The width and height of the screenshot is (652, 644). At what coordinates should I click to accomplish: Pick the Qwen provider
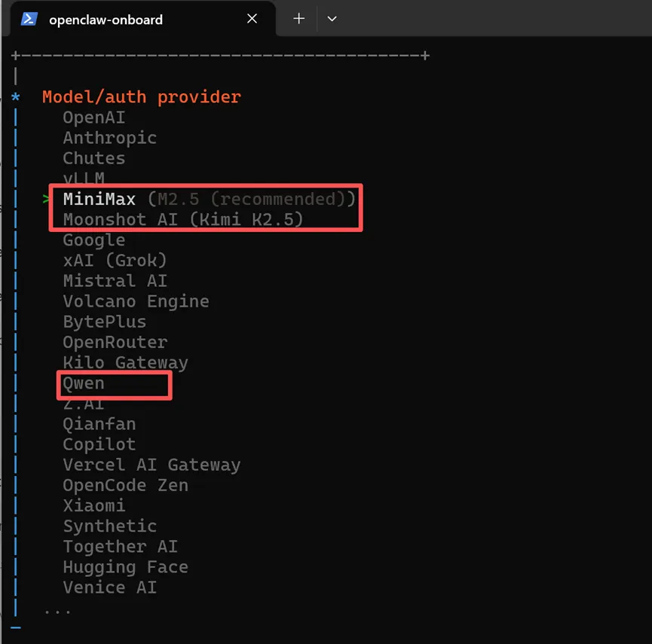[x=84, y=383]
